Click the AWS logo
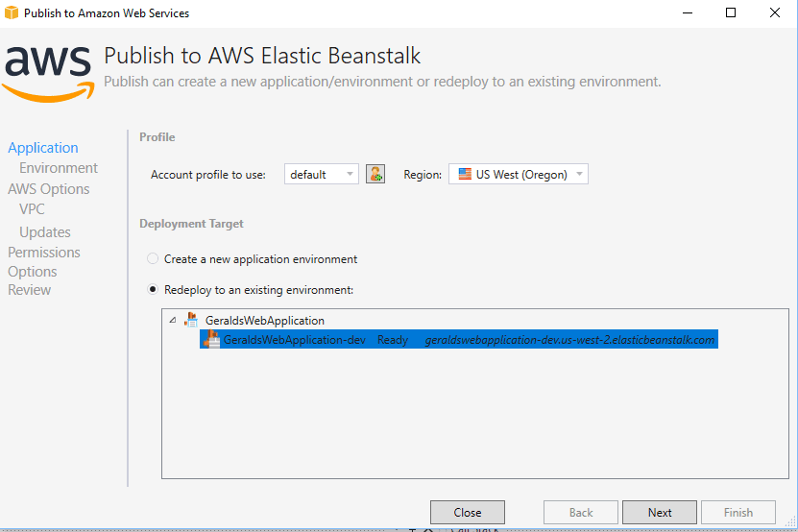This screenshot has width=798, height=532. (x=48, y=74)
